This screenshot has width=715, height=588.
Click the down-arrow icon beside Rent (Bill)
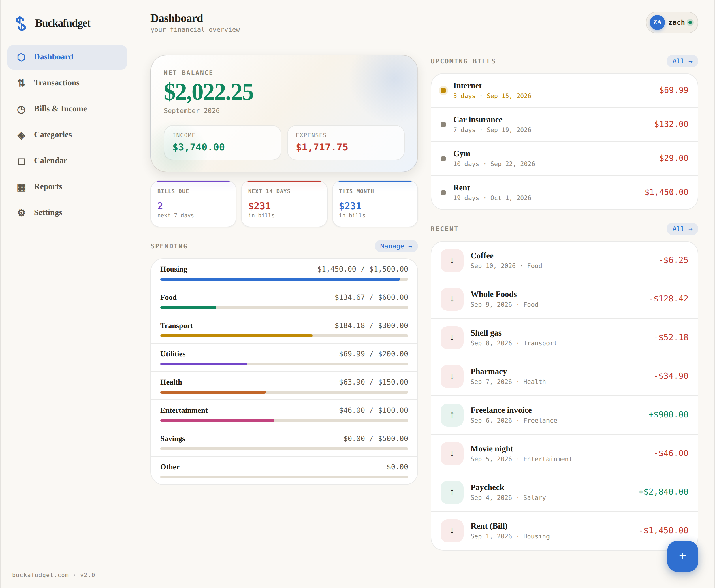[452, 531]
